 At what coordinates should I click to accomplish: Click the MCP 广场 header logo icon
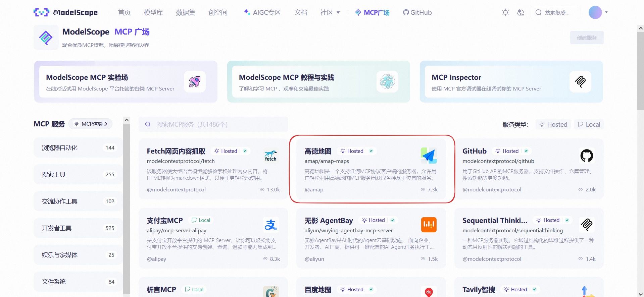pos(46,38)
